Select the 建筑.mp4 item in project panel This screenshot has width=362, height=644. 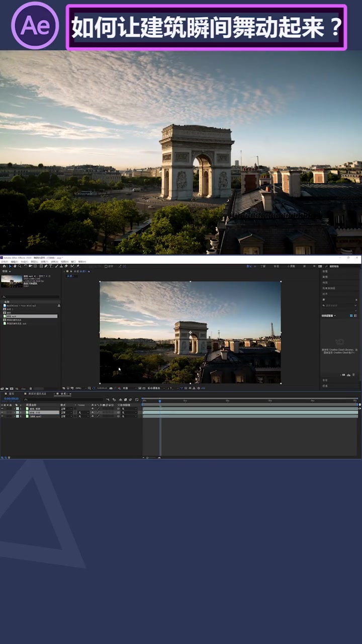tap(12, 316)
